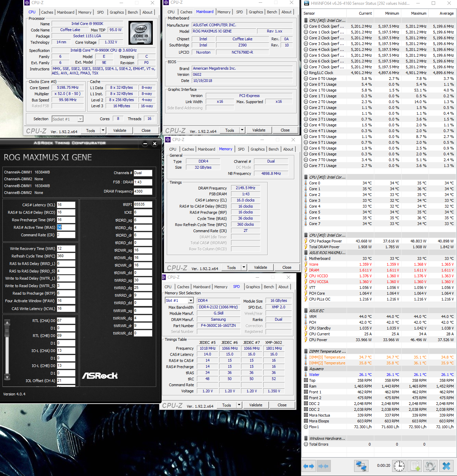The height and width of the screenshot is (476, 457).
Task: Open Tools dropdown arrow in CPU tab window
Action: [x=103, y=130]
